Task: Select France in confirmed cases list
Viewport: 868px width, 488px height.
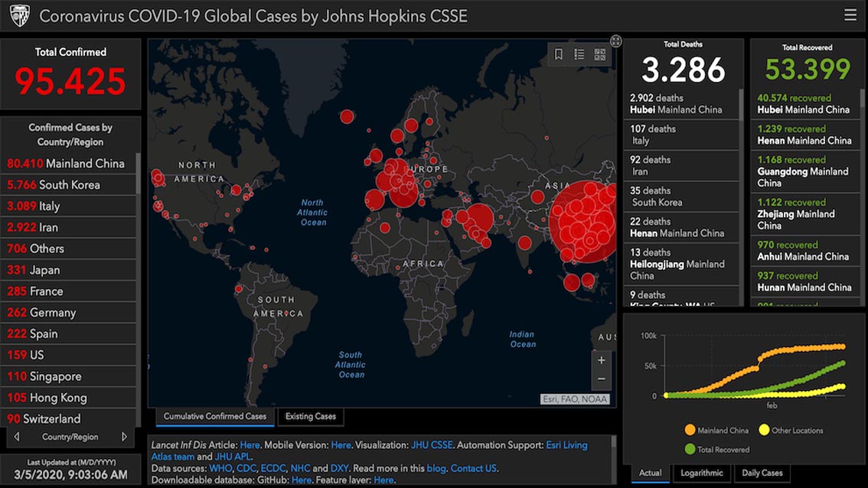Action: click(68, 291)
